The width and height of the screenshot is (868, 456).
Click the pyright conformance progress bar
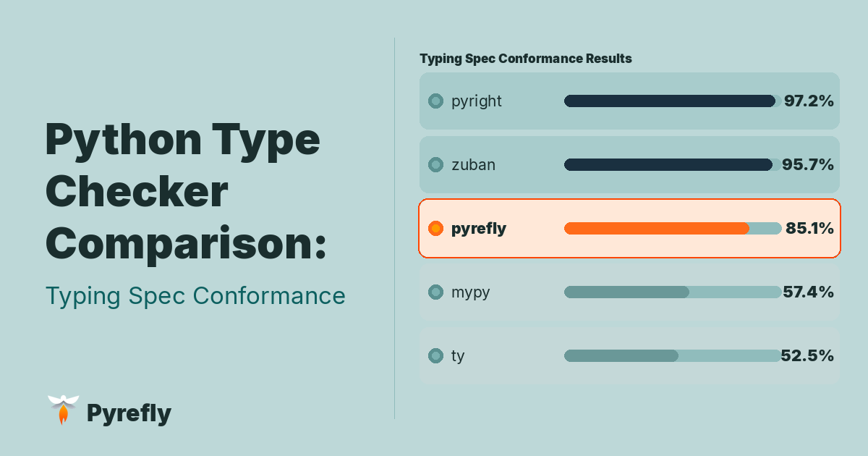click(670, 101)
